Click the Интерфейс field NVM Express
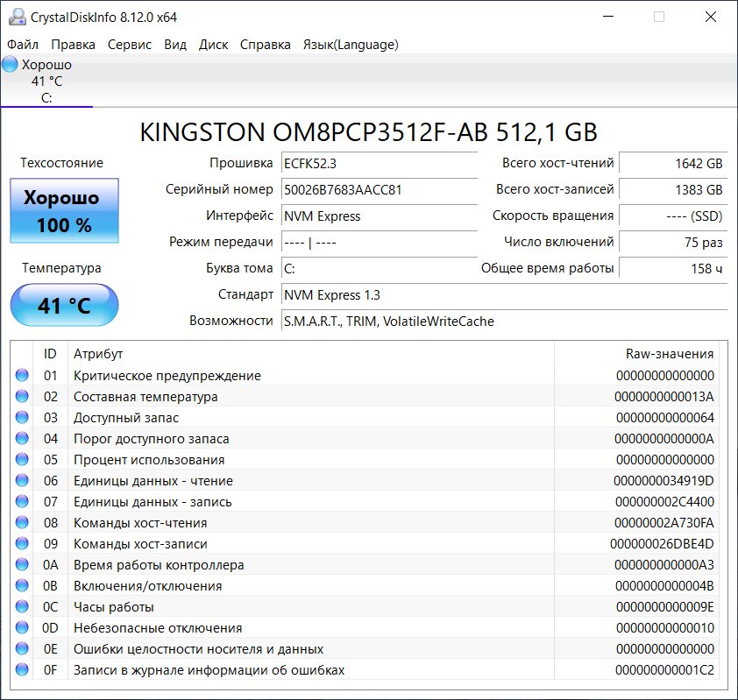 pos(380,216)
